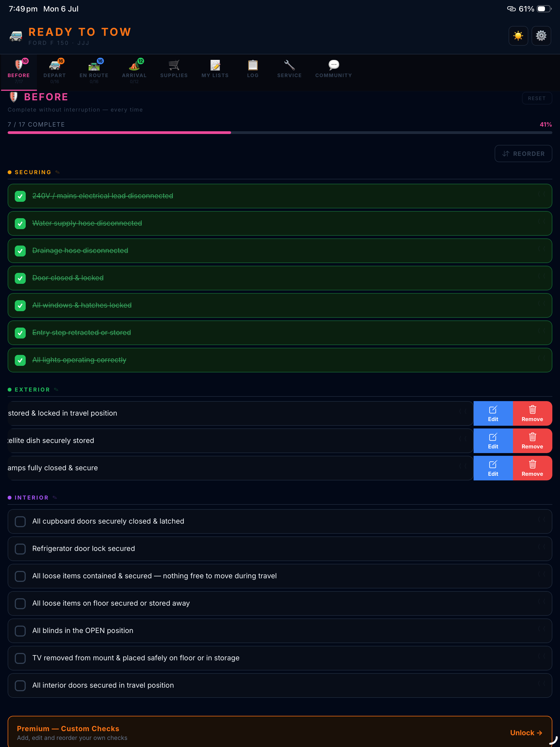Check All blinds in the OPEN position

point(20,631)
